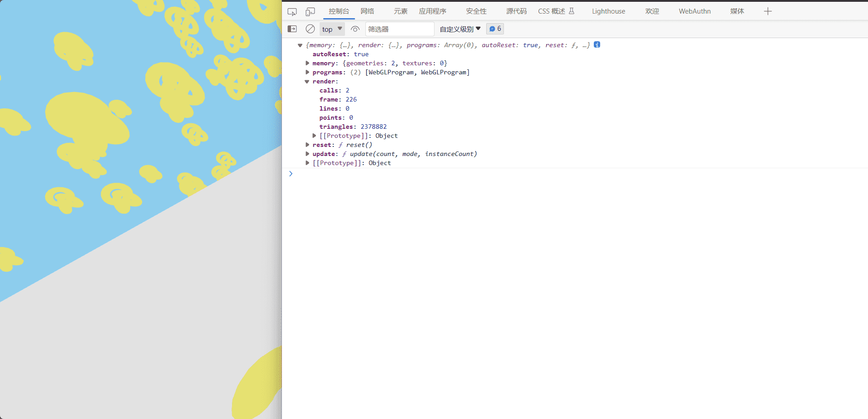Switch to the 网络 tab
The width and height of the screenshot is (868, 419).
coord(367,11)
